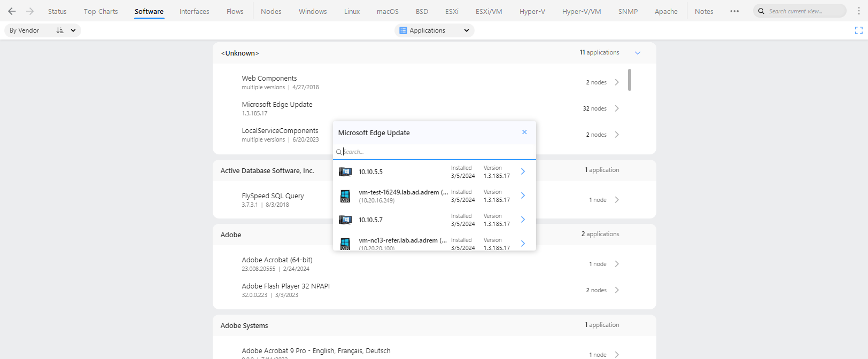
Task: Click the <Unknown> group scrollbar thumb
Action: (x=630, y=80)
